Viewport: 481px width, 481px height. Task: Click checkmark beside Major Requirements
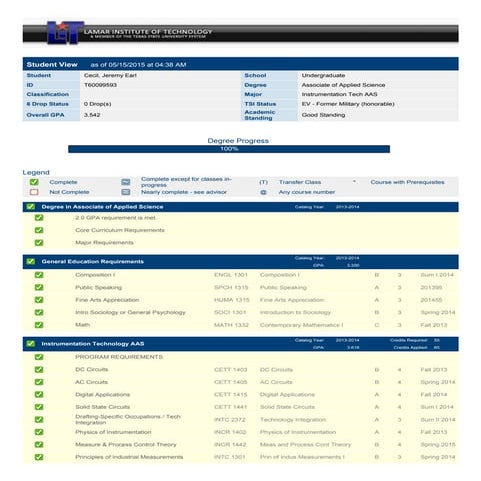[x=39, y=242]
